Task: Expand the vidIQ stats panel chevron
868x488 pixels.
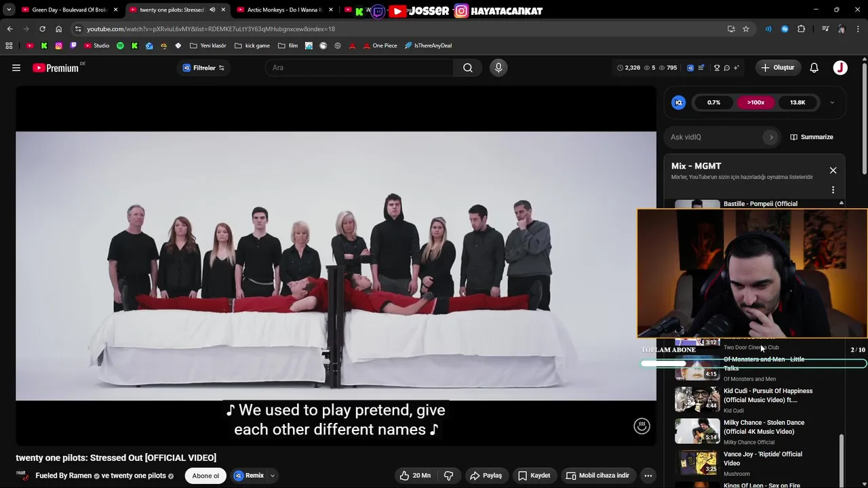Action: (832, 103)
